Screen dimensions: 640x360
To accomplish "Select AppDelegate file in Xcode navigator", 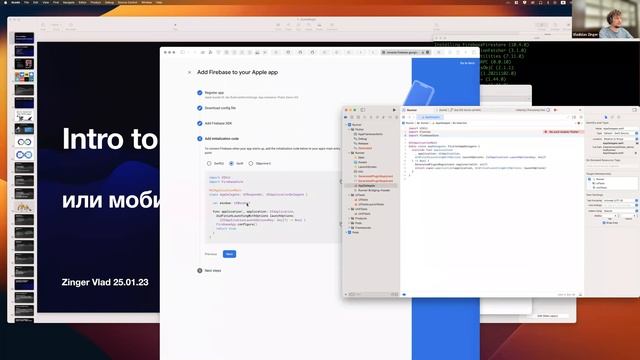I will tap(366, 186).
